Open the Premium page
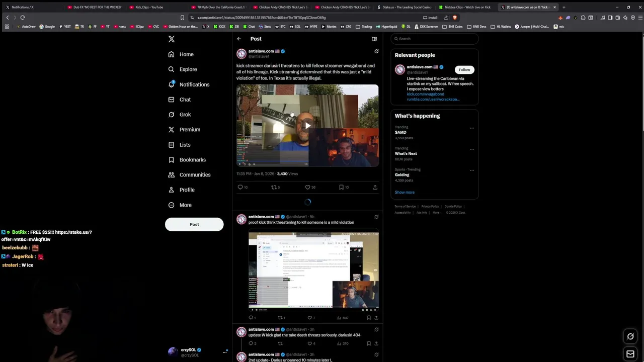 click(x=184, y=130)
